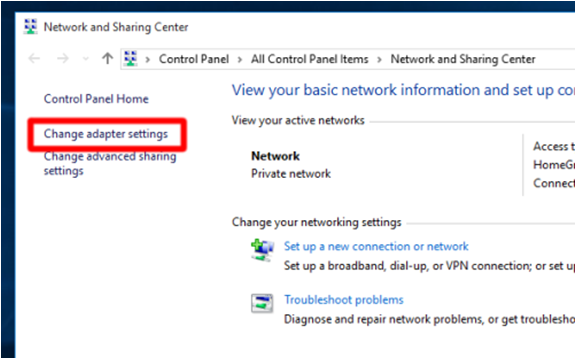Select All Control Panel Items breadcrumb
This screenshot has width=578, height=362.
click(x=310, y=59)
